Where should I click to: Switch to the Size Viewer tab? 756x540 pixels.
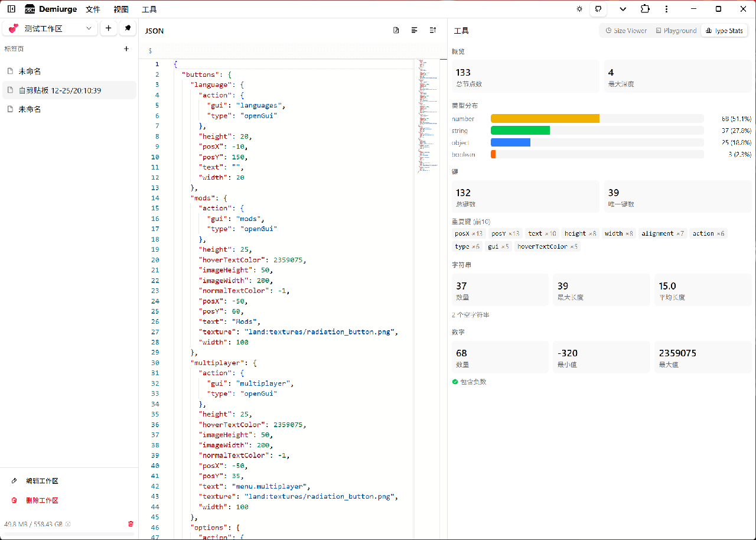(x=626, y=31)
